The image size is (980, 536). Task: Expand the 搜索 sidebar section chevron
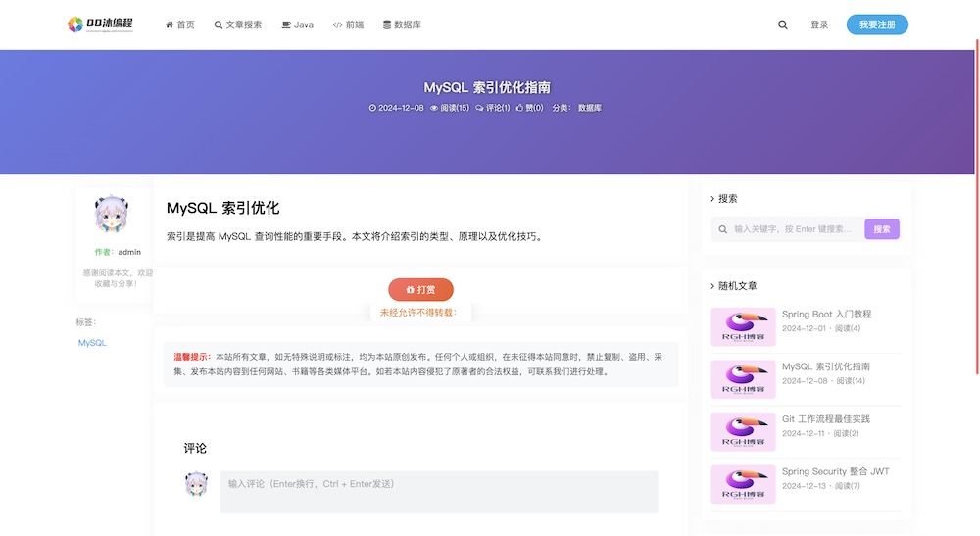click(x=711, y=199)
